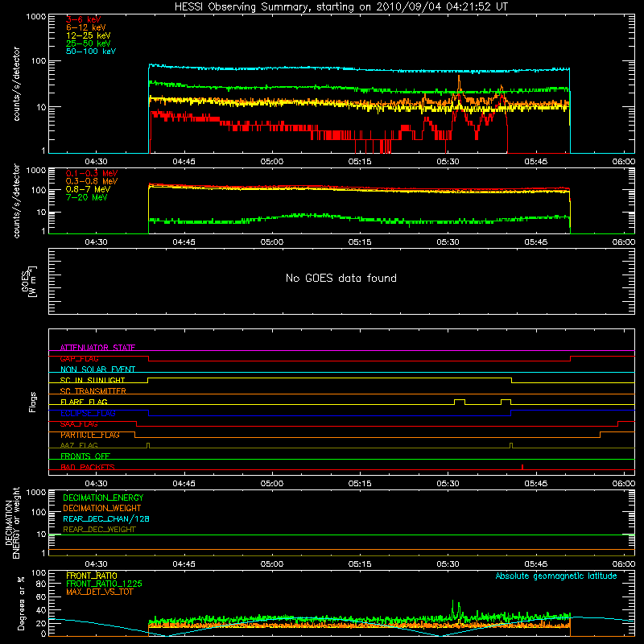This screenshot has width=644, height=644.
Task: Select the cyan 50-100 keV legend label
Action: click(91, 52)
